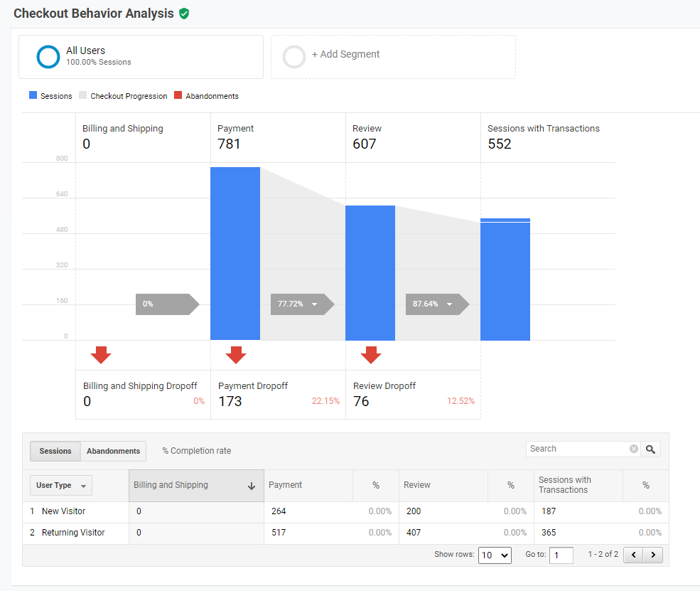Screen dimensions: 700x591
Task: Select the New Visitor row label
Action: (x=63, y=511)
